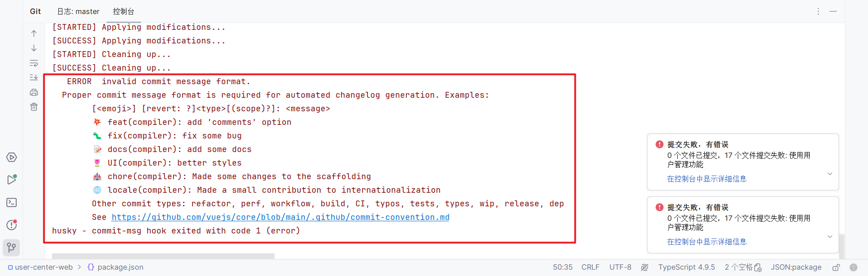Switch to the 日志: master tab
Screen dimensions: 868x276
(x=78, y=11)
